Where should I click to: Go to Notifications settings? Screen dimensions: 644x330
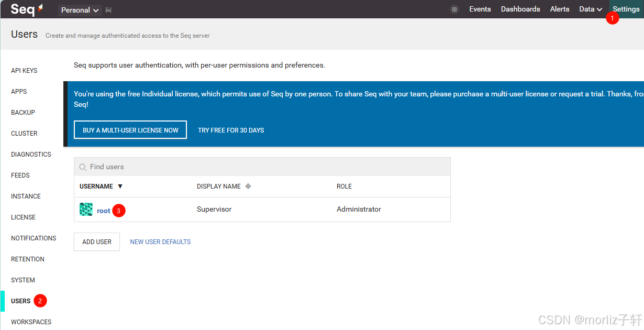point(34,238)
